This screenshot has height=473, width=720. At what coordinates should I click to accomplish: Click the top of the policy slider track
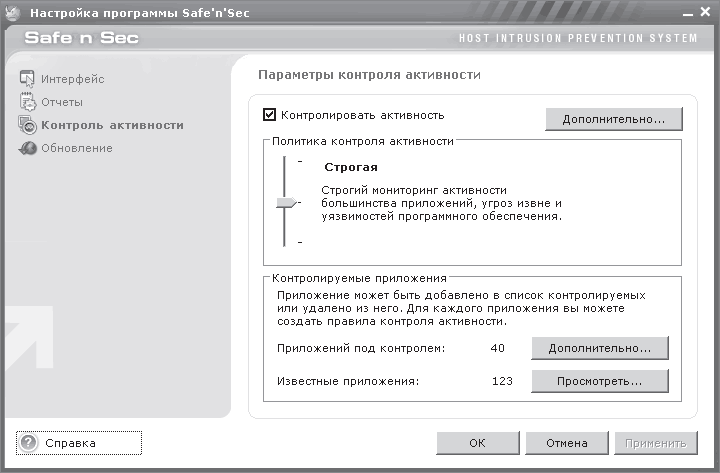286,160
